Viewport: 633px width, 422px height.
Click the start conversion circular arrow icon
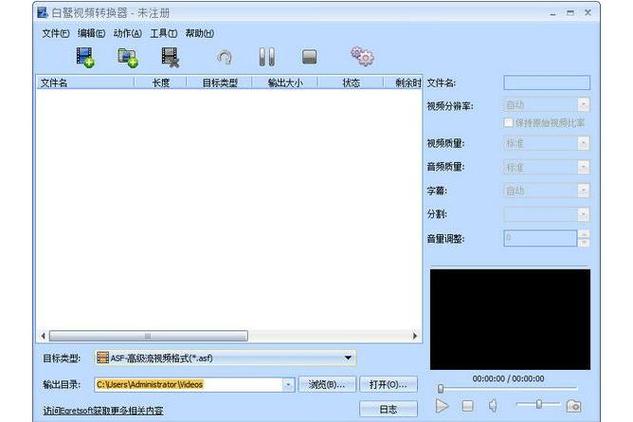[x=224, y=57]
